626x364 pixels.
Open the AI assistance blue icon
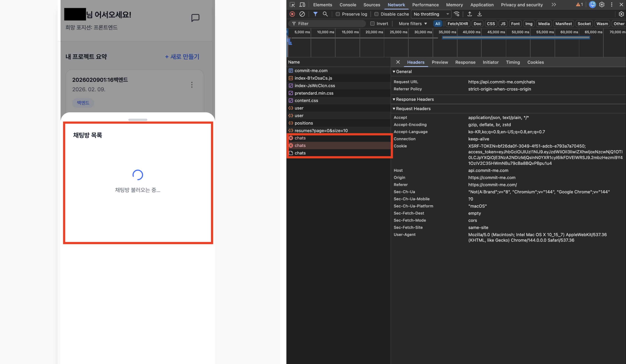pyautogui.click(x=592, y=5)
